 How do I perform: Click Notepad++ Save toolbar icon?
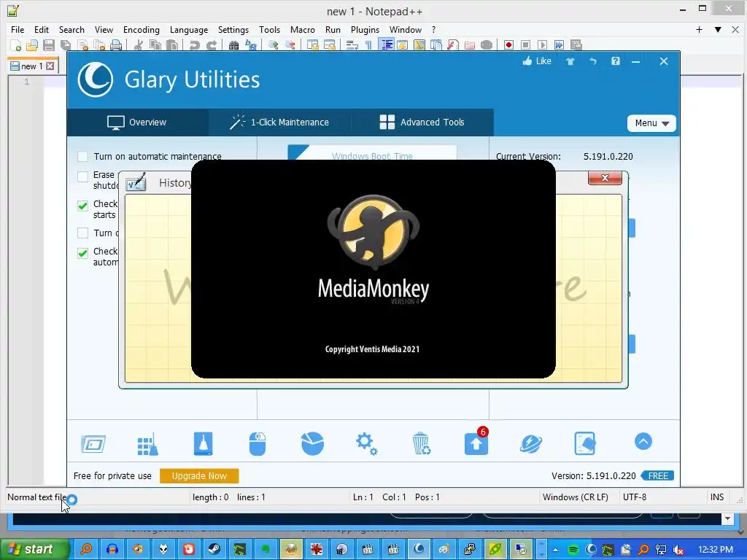click(x=49, y=45)
